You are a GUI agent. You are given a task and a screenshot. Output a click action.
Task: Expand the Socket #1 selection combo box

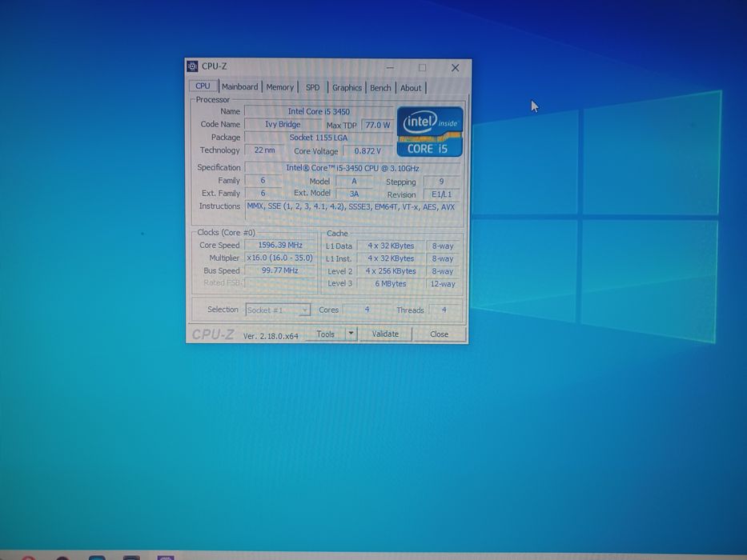(278, 310)
